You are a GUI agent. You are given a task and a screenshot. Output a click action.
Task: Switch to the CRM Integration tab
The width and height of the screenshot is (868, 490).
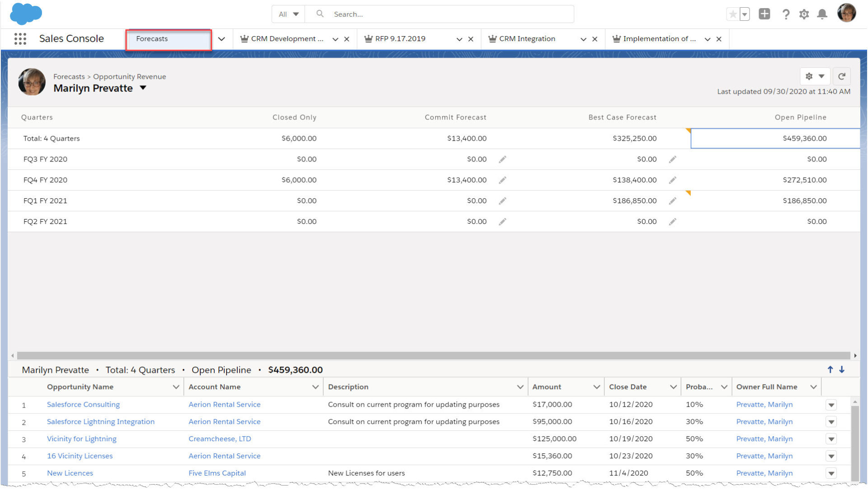click(x=527, y=39)
